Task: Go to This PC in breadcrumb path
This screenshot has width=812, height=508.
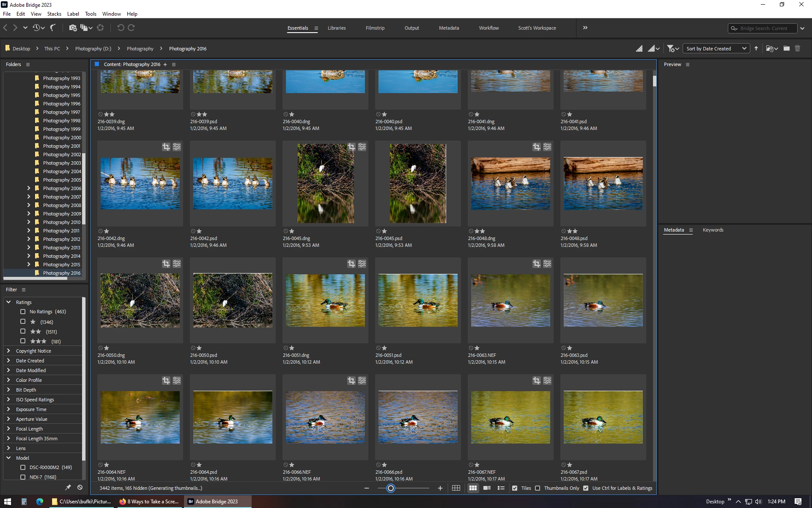Action: click(52, 49)
